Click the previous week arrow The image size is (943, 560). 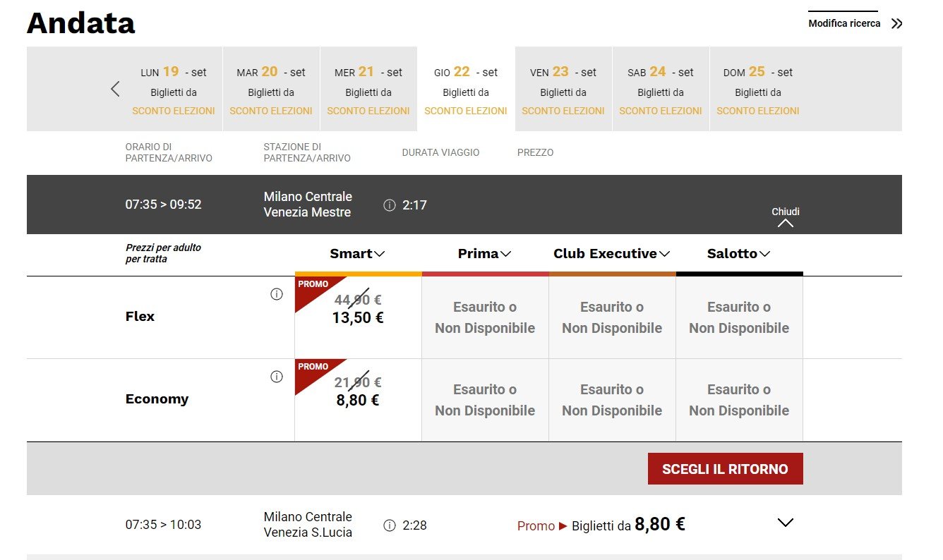116,90
